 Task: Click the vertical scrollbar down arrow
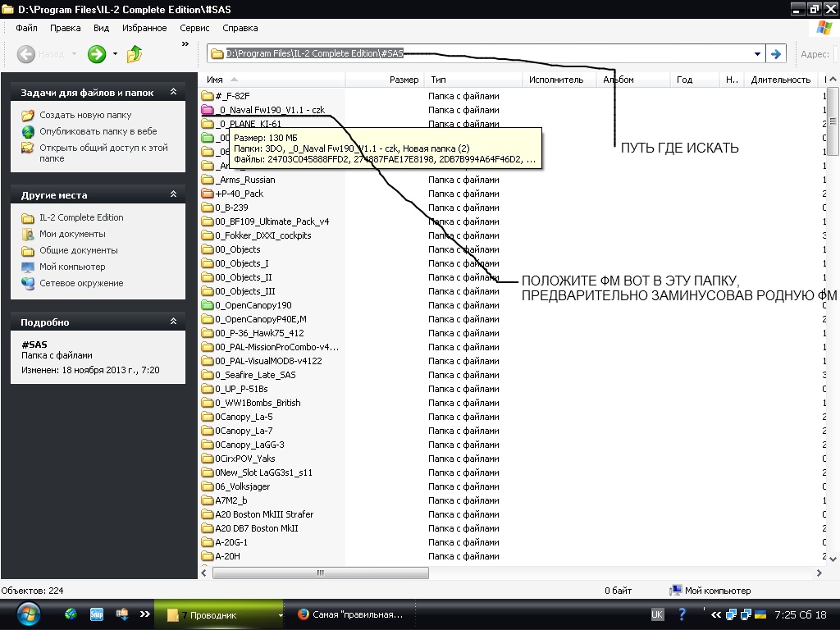(833, 559)
